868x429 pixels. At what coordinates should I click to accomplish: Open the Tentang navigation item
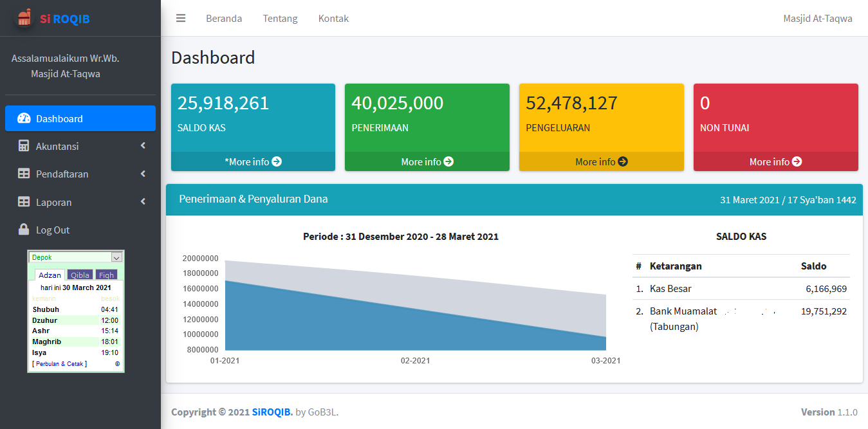(280, 19)
